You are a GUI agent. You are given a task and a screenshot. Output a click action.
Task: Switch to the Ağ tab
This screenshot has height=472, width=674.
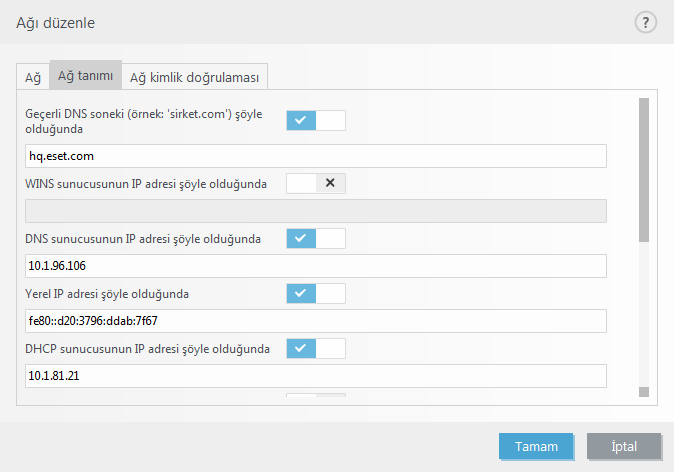coord(33,77)
